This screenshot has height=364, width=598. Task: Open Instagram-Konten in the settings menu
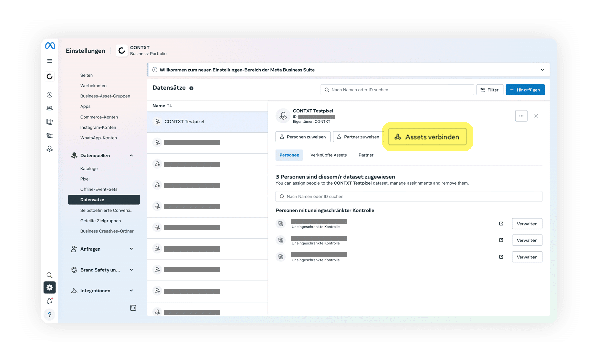click(x=98, y=127)
